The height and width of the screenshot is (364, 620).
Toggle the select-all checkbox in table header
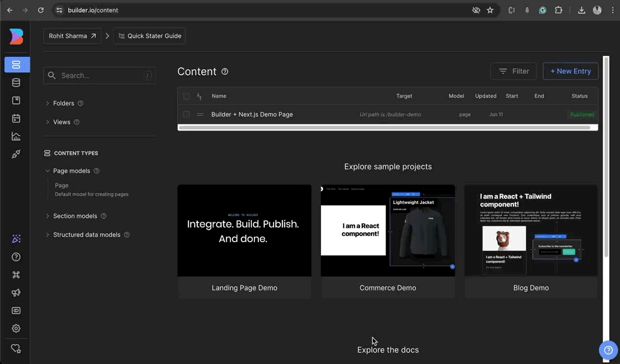click(186, 96)
